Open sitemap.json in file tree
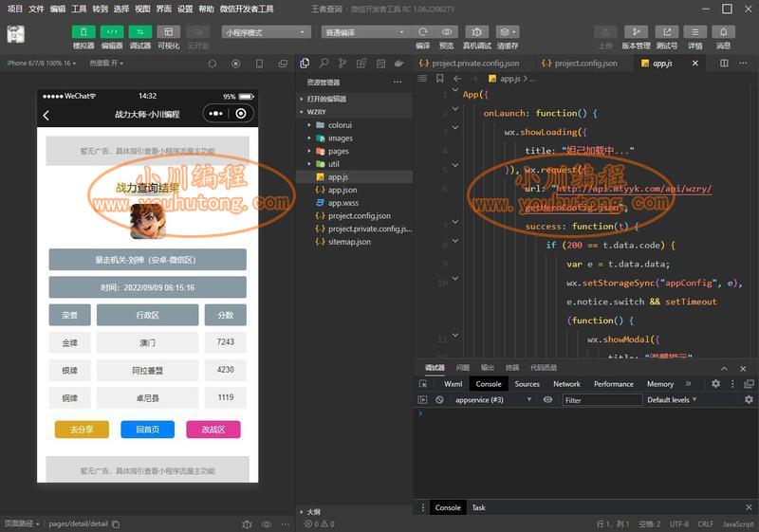Viewport: 759px width, 532px height. 355,241
